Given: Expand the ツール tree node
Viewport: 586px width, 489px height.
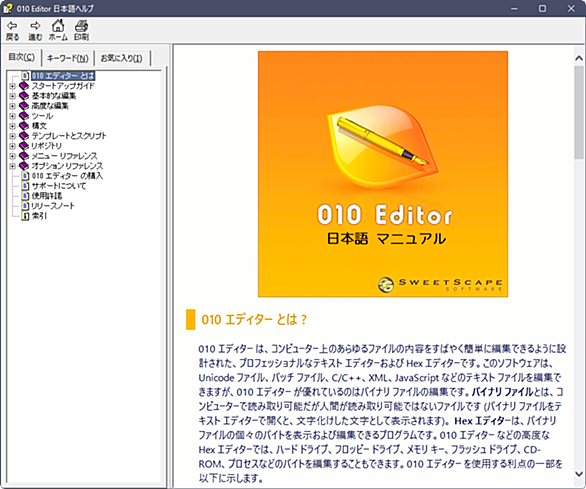Looking at the screenshot, I should click(12, 116).
